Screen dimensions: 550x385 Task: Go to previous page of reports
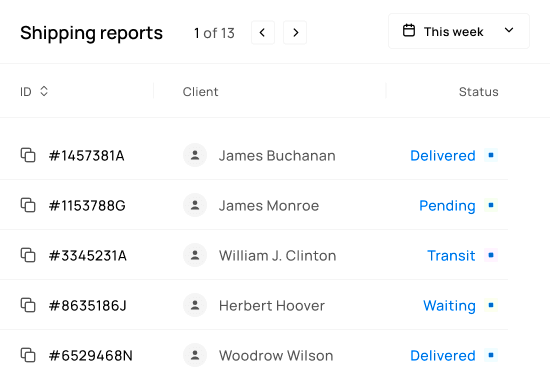[x=263, y=33]
